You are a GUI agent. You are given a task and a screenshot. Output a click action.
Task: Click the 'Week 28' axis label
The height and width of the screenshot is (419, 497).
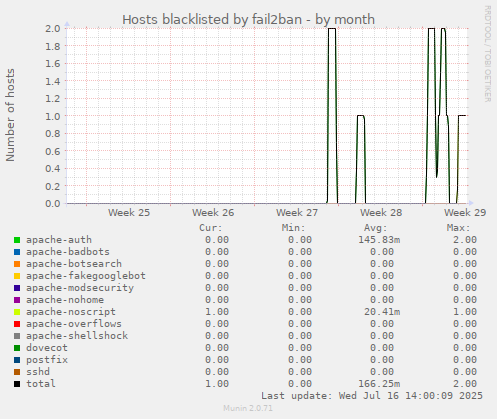[381, 213]
